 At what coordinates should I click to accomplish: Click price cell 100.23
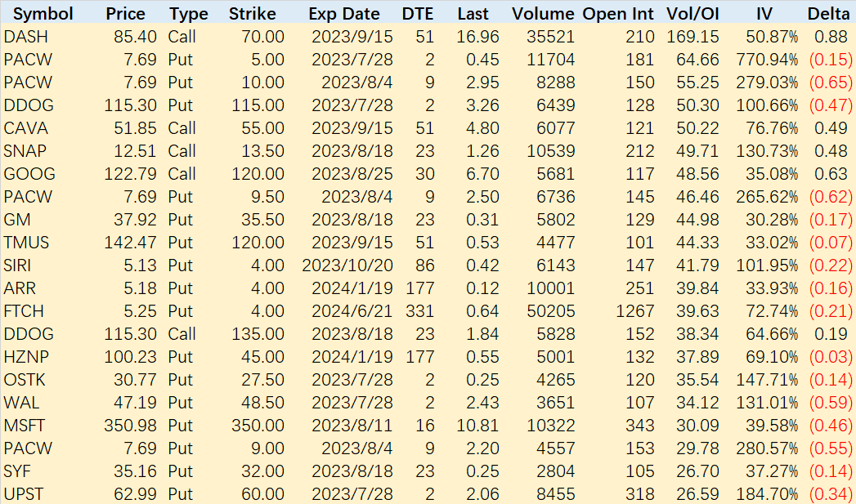tap(131, 357)
